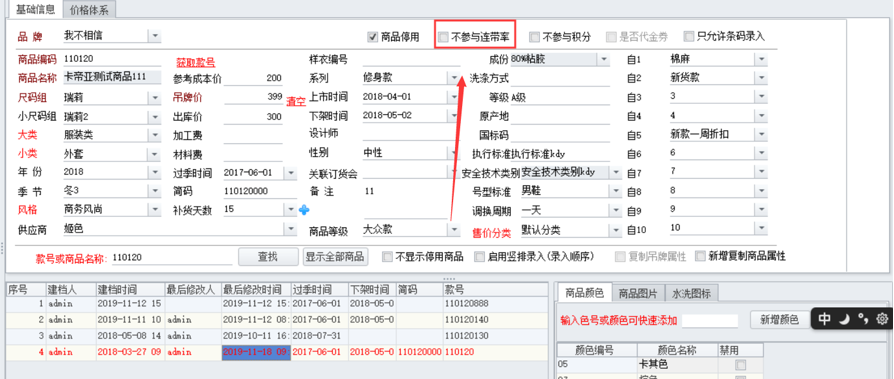Click the highlighted 2019-11-18 cell
This screenshot has width=894, height=379.
tap(256, 352)
